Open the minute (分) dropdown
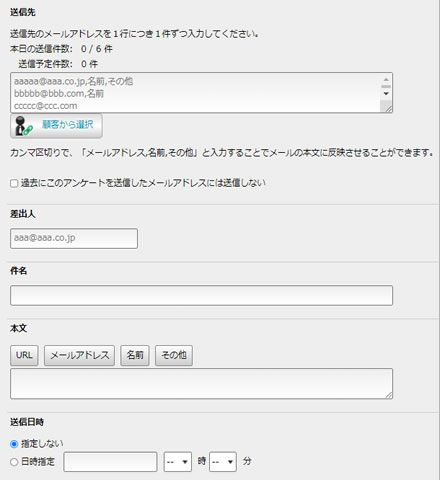 [x=223, y=462]
